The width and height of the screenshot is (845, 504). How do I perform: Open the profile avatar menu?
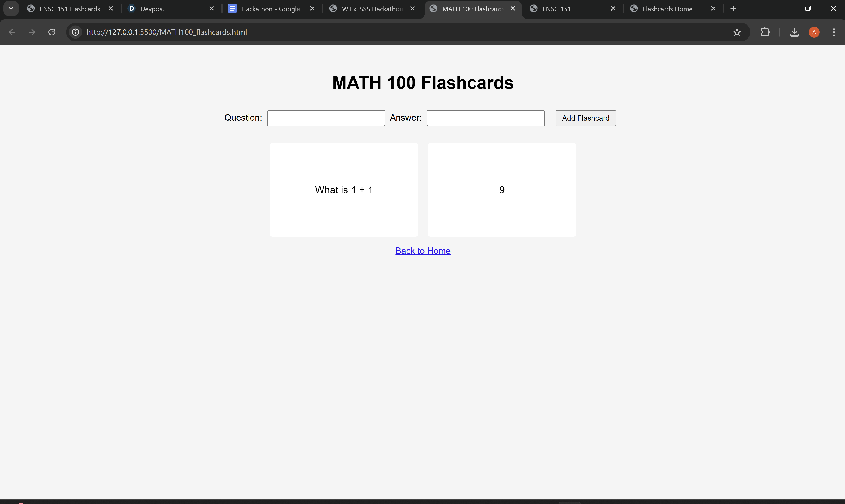pos(814,32)
